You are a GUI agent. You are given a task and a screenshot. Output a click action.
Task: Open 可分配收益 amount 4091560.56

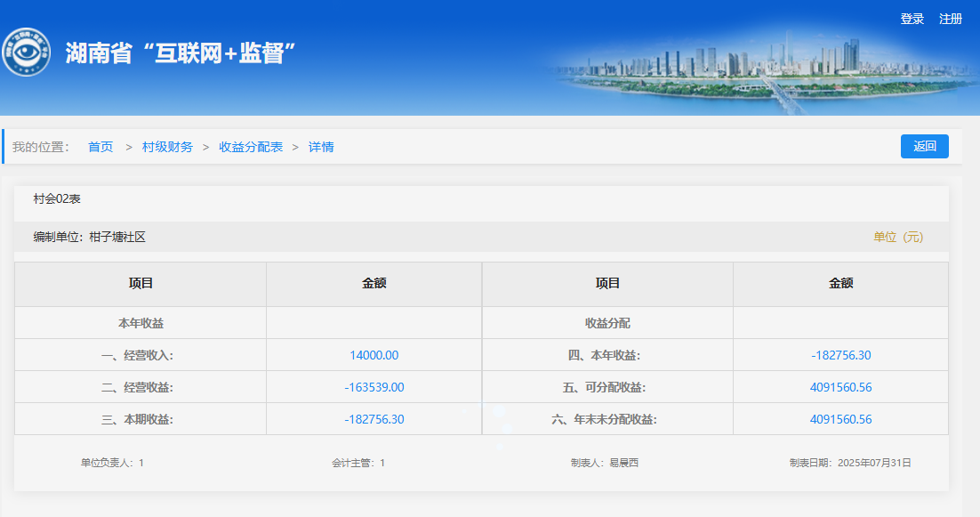[840, 387]
